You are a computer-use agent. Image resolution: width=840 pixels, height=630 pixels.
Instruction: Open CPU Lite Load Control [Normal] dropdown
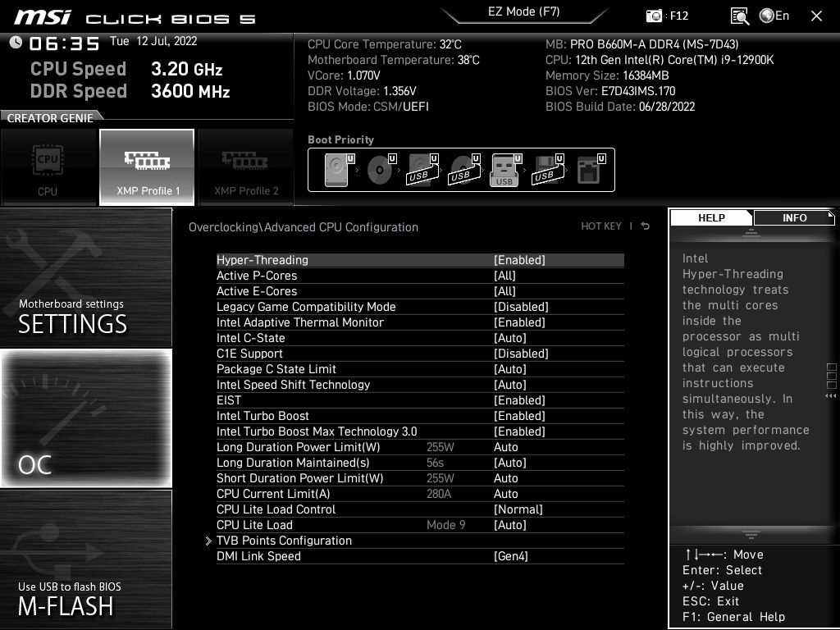click(518, 509)
